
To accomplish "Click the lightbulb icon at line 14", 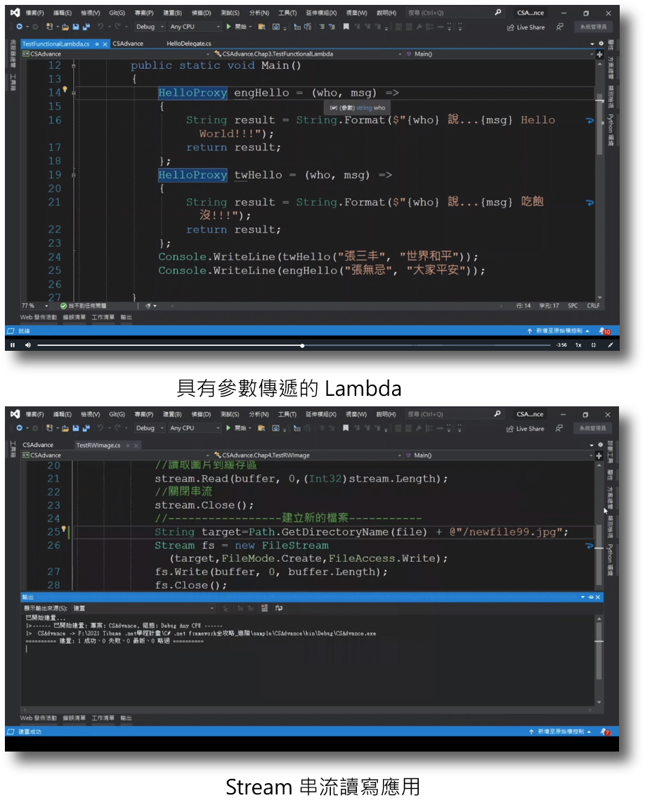I will [64, 89].
